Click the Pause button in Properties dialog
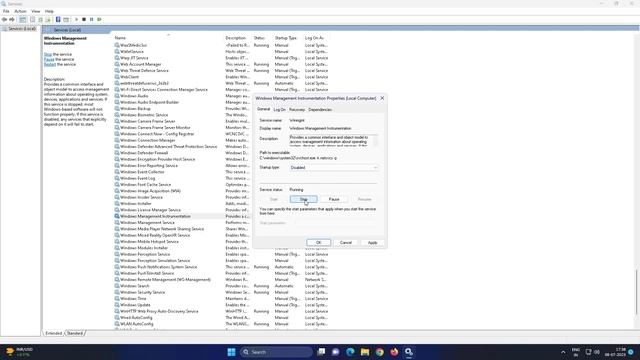 [334, 199]
